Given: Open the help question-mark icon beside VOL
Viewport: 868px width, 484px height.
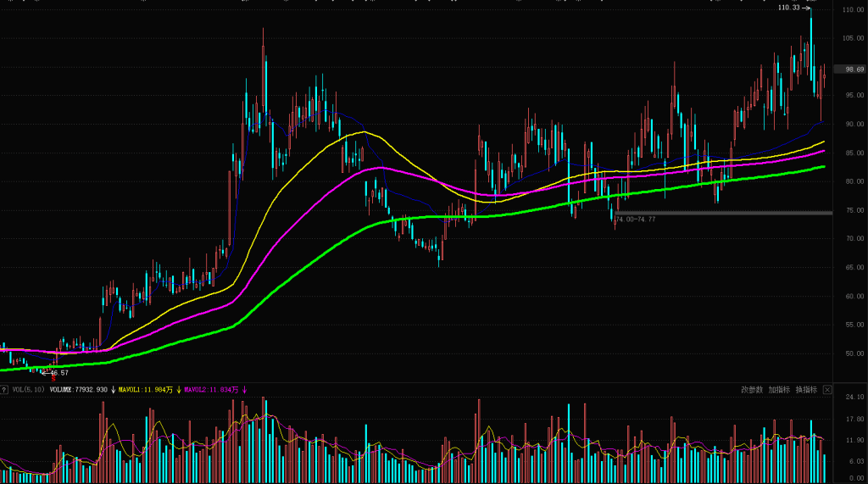Looking at the screenshot, I should 4,390.
